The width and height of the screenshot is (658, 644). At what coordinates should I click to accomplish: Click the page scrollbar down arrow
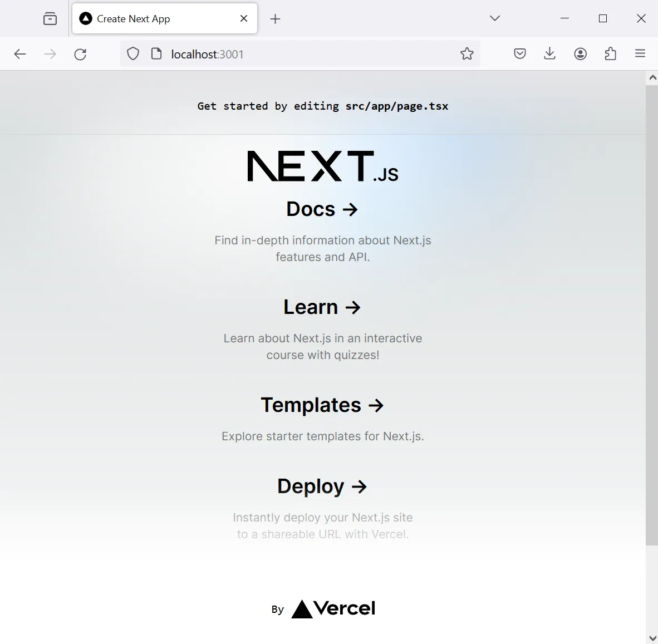click(652, 638)
